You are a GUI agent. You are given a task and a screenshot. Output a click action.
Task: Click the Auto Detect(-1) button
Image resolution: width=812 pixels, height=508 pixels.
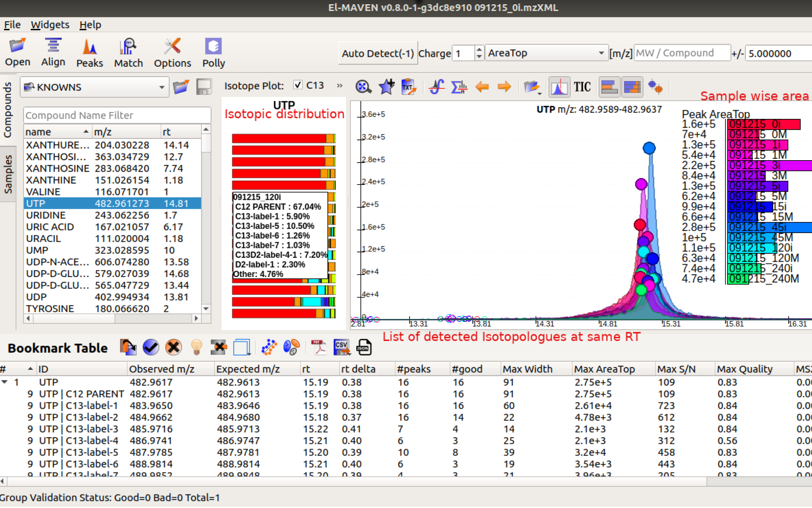(378, 53)
